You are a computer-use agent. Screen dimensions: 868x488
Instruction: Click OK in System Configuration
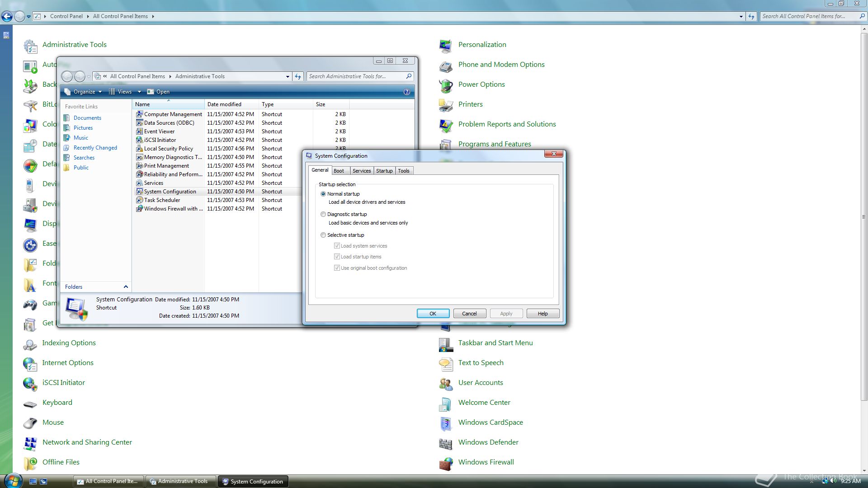pyautogui.click(x=433, y=314)
